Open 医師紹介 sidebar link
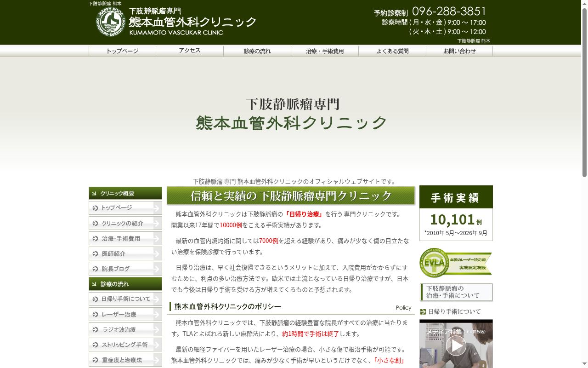 coord(125,253)
